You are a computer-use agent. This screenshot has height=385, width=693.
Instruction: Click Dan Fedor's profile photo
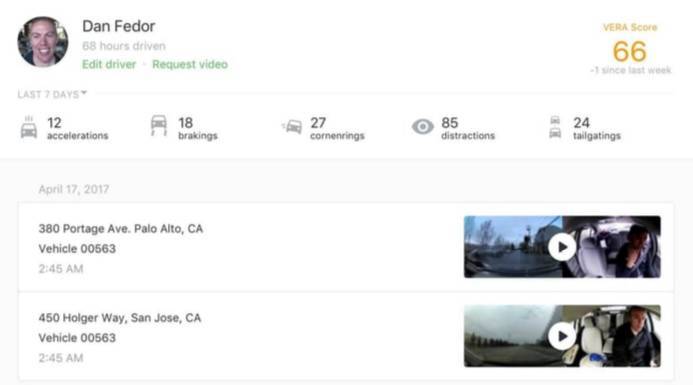43,42
